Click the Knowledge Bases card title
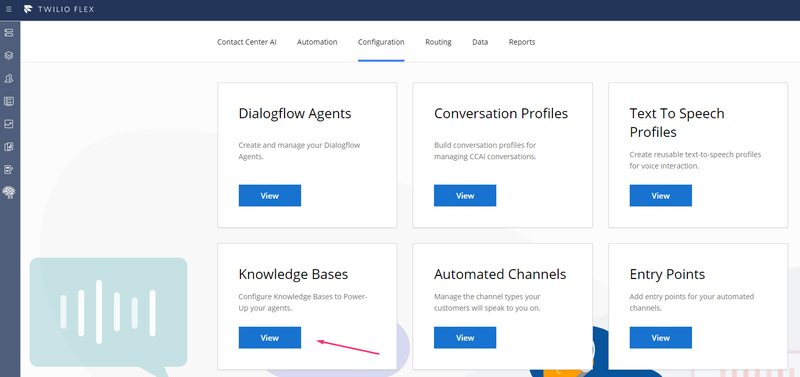Screen dimensions: 800x377 [293, 274]
